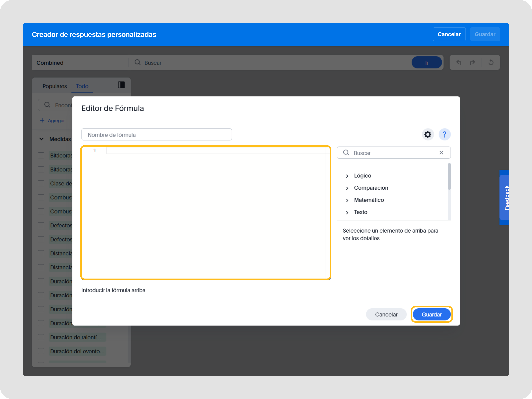The image size is (532, 399).
Task: Expand the Lógico category
Action: pos(347,176)
